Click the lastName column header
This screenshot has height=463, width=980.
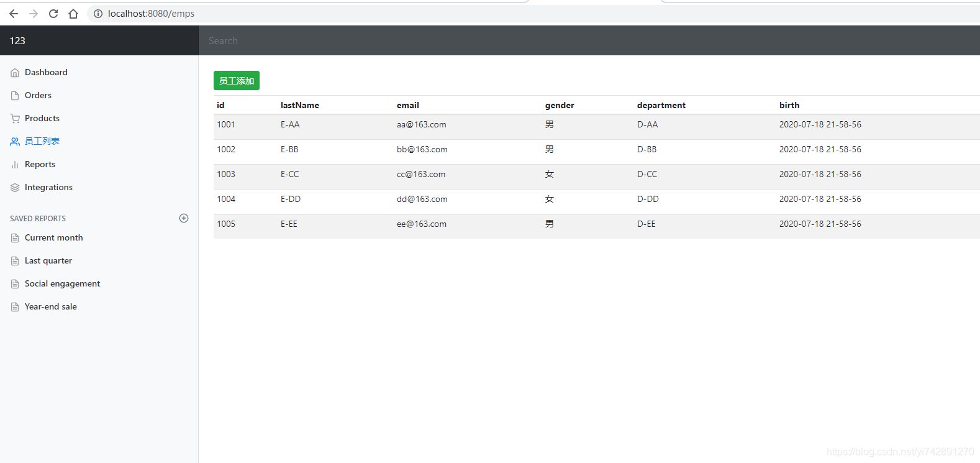[300, 105]
